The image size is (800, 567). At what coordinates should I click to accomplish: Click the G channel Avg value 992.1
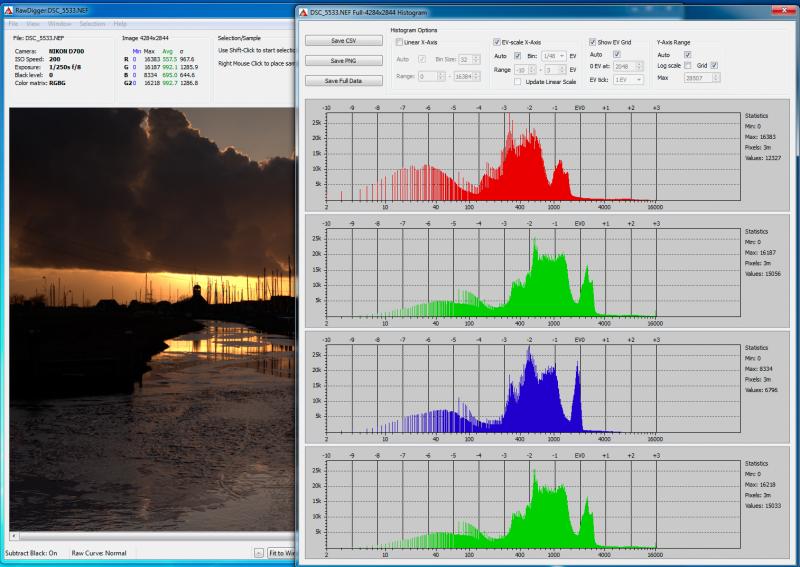pos(170,67)
